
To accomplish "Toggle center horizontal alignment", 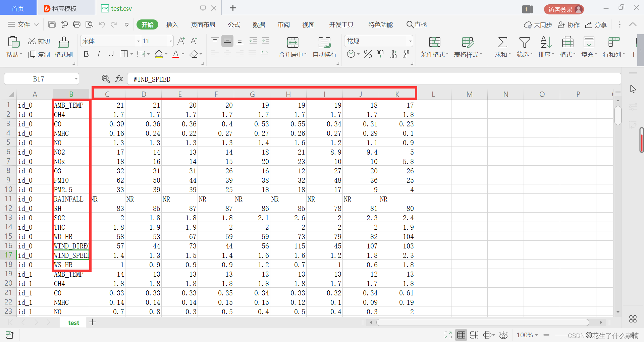I will [227, 54].
